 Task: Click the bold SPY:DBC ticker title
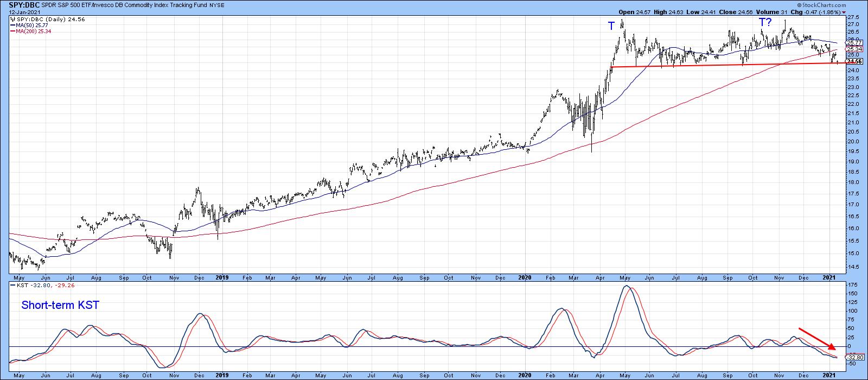[23, 5]
